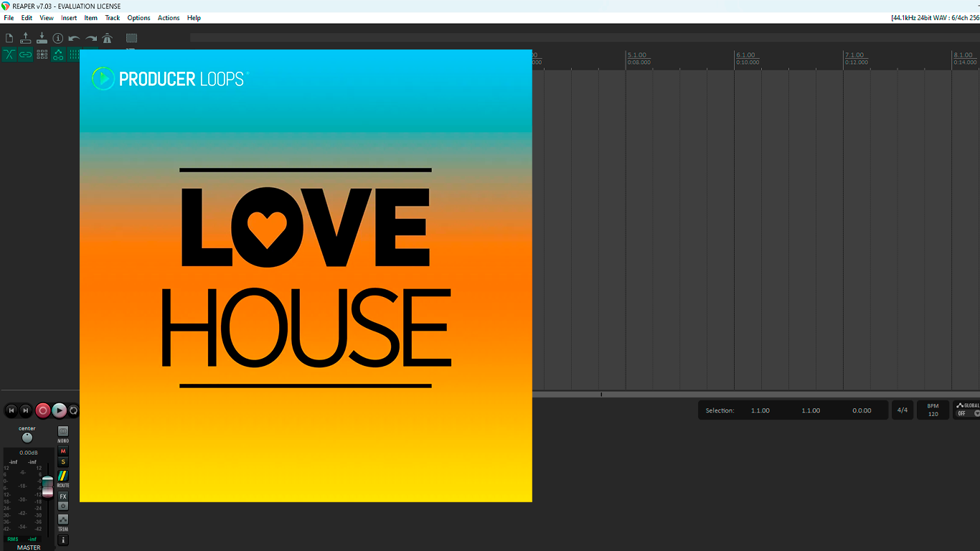Open the Options menu
The height and width of the screenshot is (551, 980).
coord(139,18)
